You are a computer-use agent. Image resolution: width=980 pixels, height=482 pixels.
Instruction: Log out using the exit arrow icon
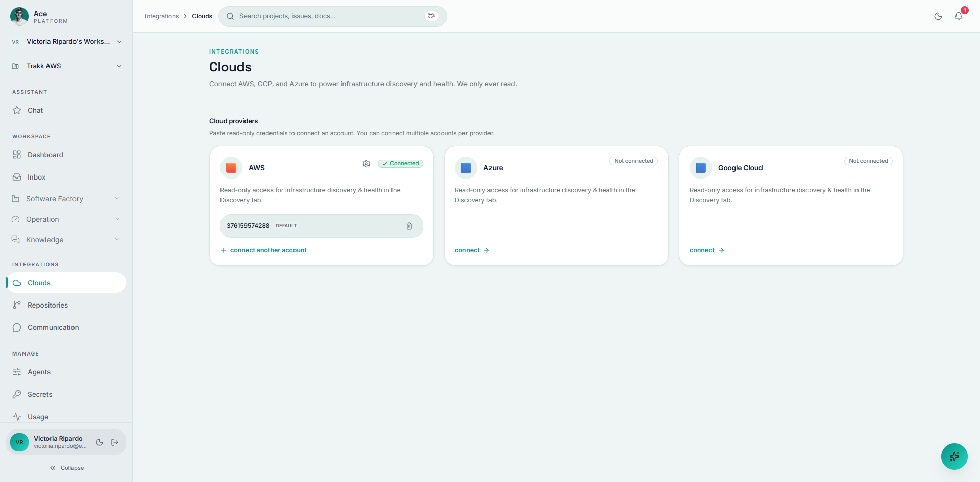click(115, 442)
